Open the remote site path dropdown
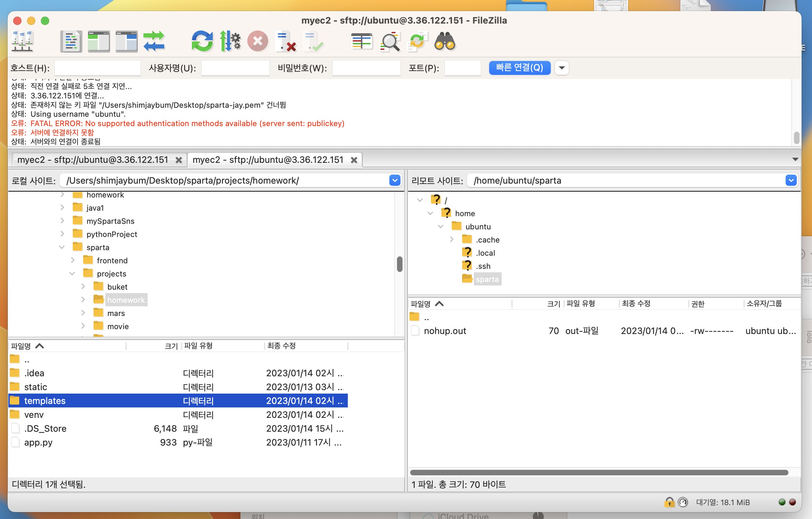 791,181
